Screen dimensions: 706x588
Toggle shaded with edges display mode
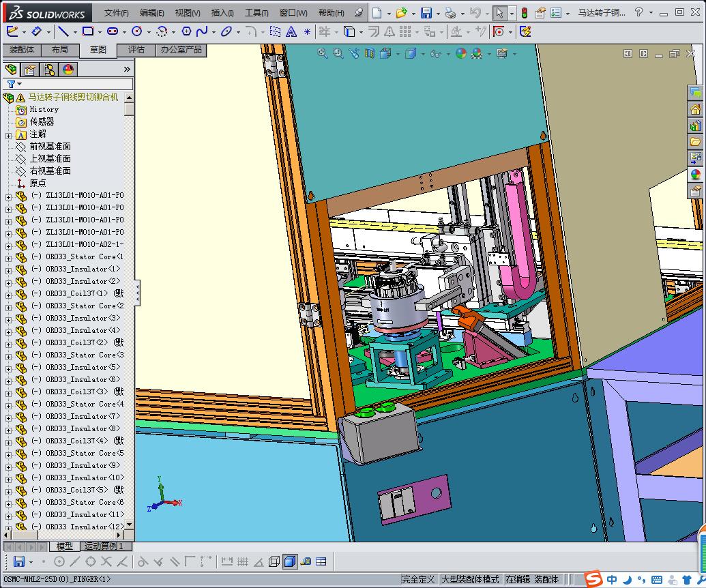[291, 561]
